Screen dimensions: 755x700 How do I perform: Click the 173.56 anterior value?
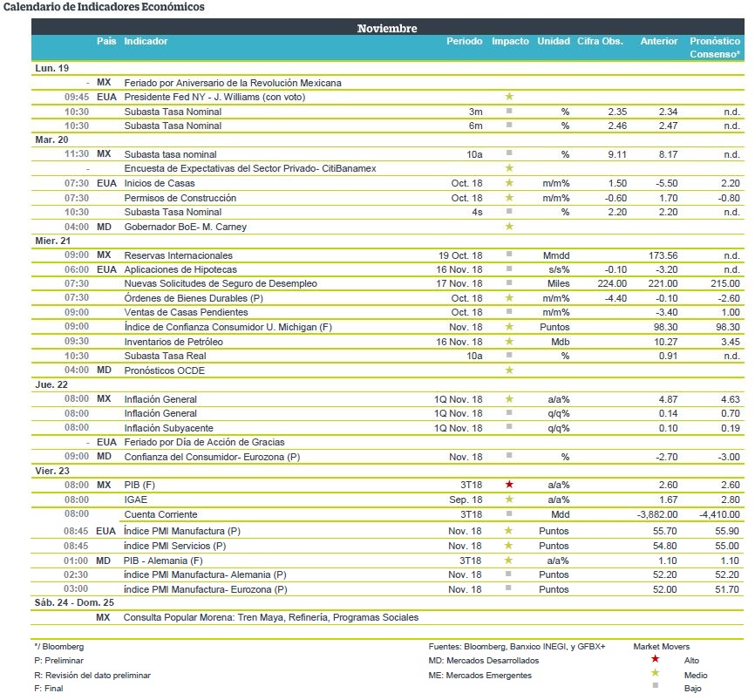663,255
